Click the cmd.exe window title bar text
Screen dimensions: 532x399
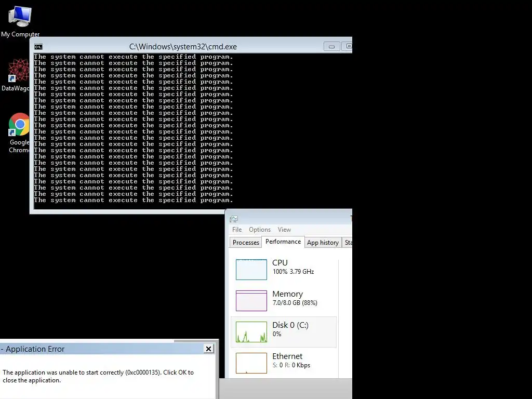coord(183,46)
